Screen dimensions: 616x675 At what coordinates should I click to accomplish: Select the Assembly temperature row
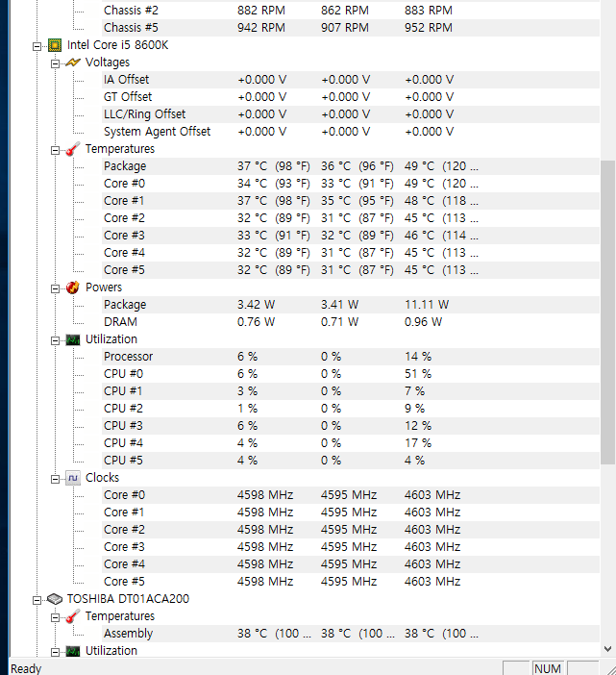pos(128,634)
